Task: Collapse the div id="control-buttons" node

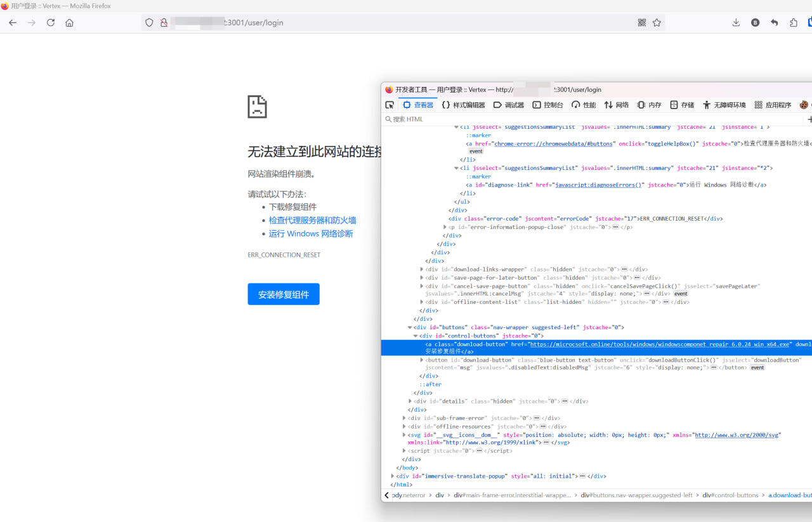Action: 416,336
